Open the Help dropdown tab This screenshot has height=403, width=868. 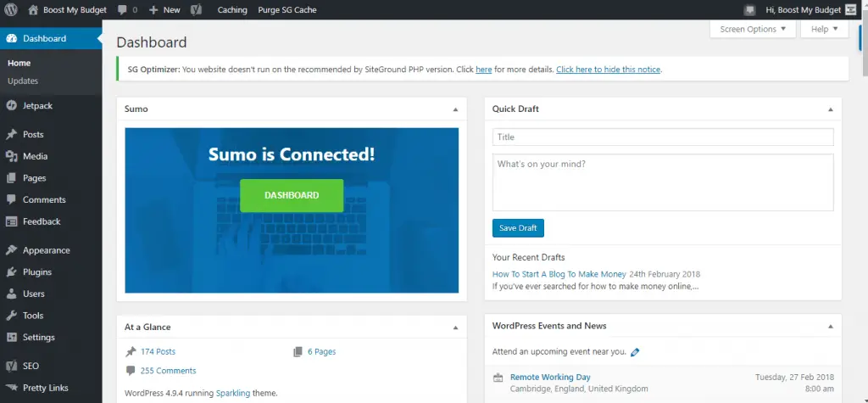click(824, 29)
